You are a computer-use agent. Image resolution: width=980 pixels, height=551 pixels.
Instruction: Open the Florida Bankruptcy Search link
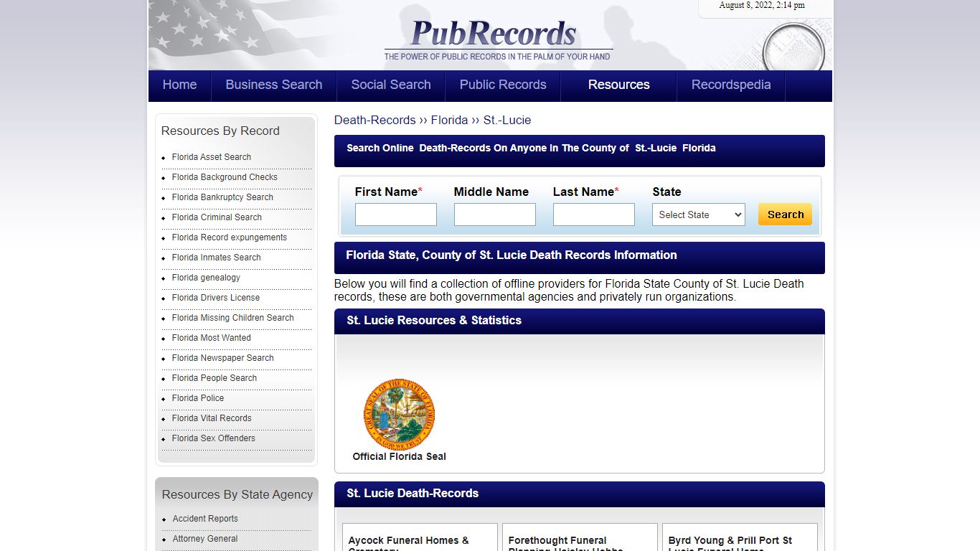(222, 197)
